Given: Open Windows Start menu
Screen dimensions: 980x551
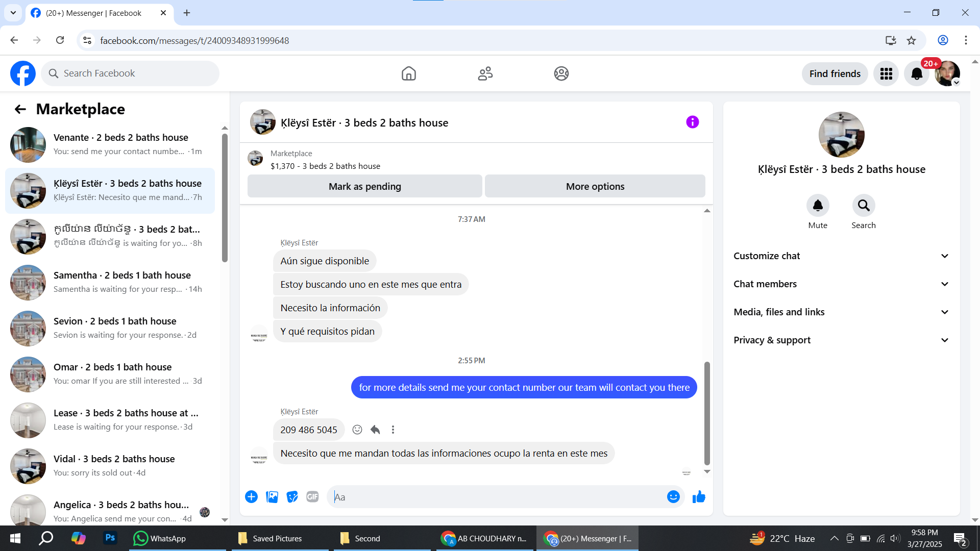Looking at the screenshot, I should 15,538.
